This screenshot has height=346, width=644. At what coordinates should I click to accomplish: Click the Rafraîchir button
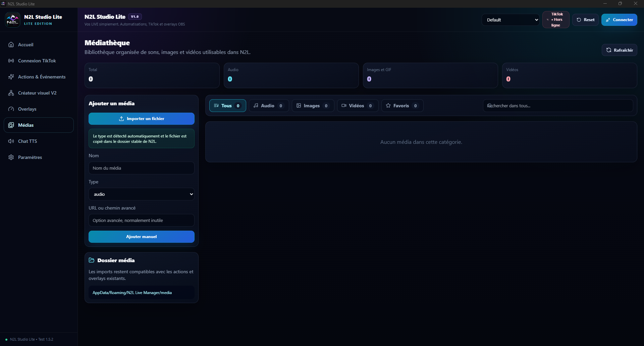[x=620, y=50]
